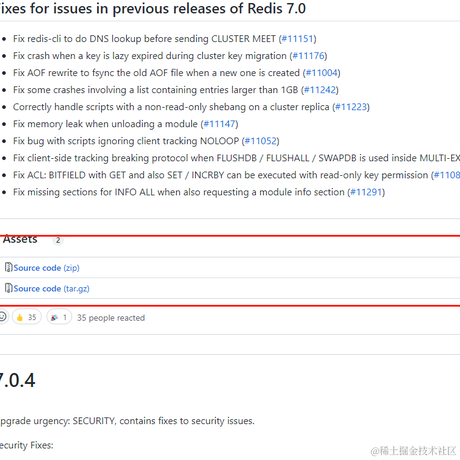Click the zip file icon beside Source code (zip)

pyautogui.click(x=9, y=267)
